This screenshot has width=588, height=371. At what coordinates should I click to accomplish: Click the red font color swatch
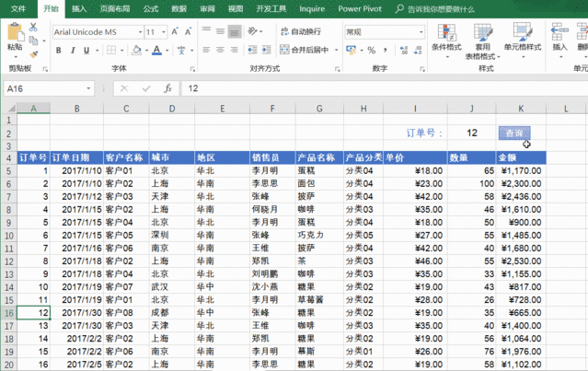(x=156, y=51)
